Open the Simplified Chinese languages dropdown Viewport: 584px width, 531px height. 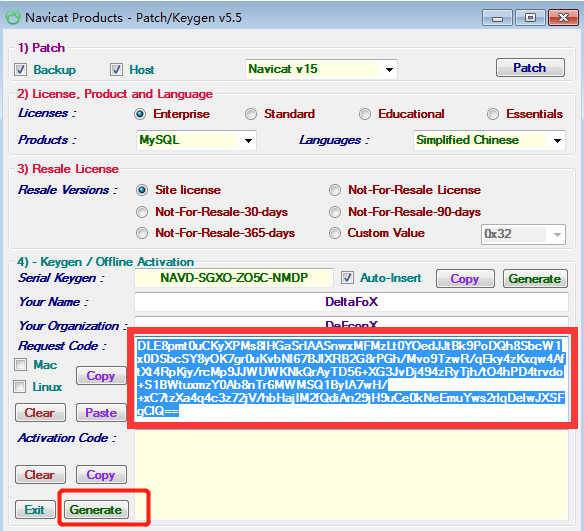click(489, 140)
